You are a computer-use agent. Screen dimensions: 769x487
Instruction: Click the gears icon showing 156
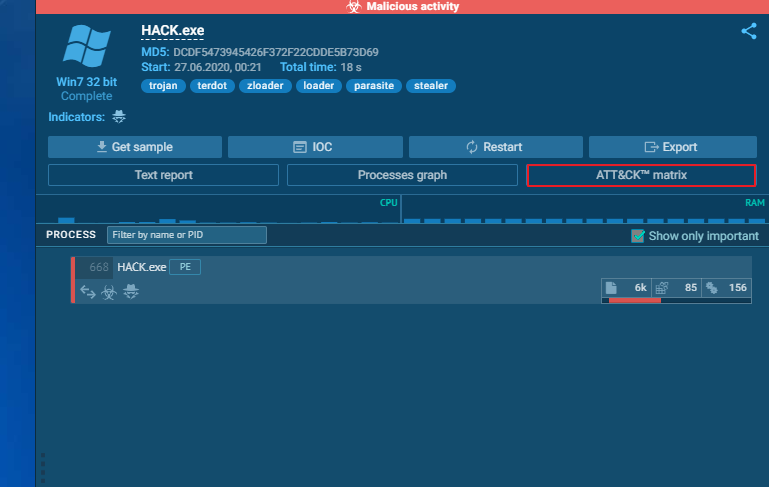pos(712,288)
